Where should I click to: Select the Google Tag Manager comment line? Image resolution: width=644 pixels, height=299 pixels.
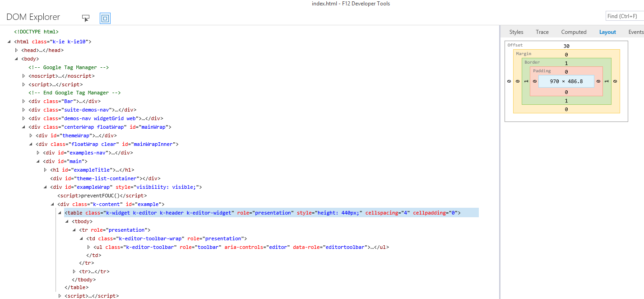tap(69, 67)
